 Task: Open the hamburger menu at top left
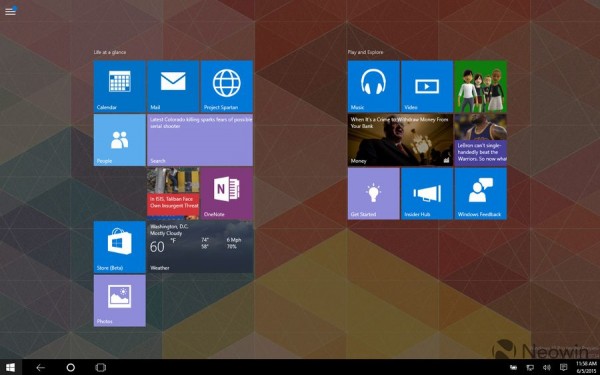click(x=10, y=11)
